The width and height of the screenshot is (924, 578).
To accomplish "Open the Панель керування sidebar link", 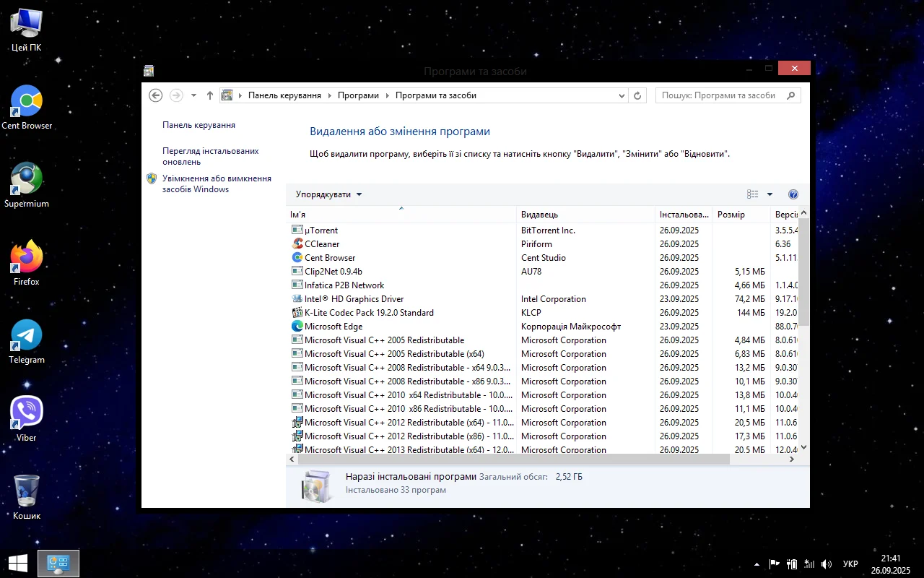I will point(199,125).
